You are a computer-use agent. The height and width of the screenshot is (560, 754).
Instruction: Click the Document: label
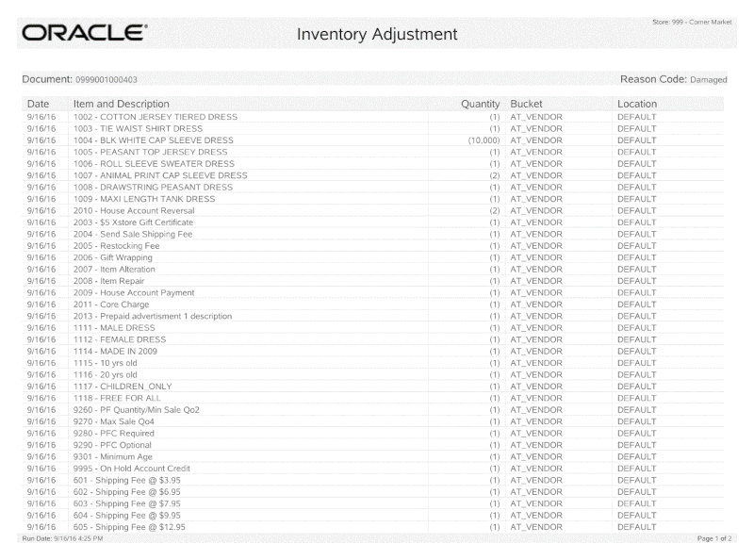point(47,79)
